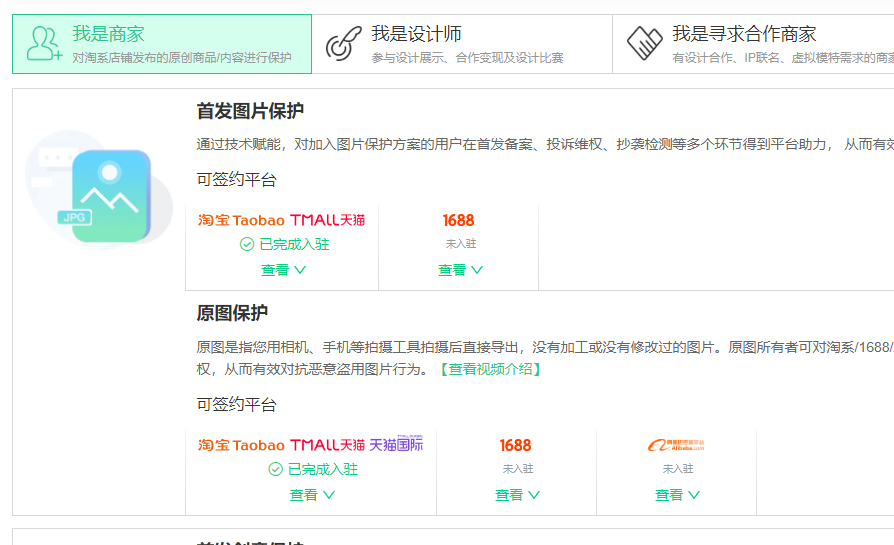Click the cooperation handshake icon

pos(644,43)
